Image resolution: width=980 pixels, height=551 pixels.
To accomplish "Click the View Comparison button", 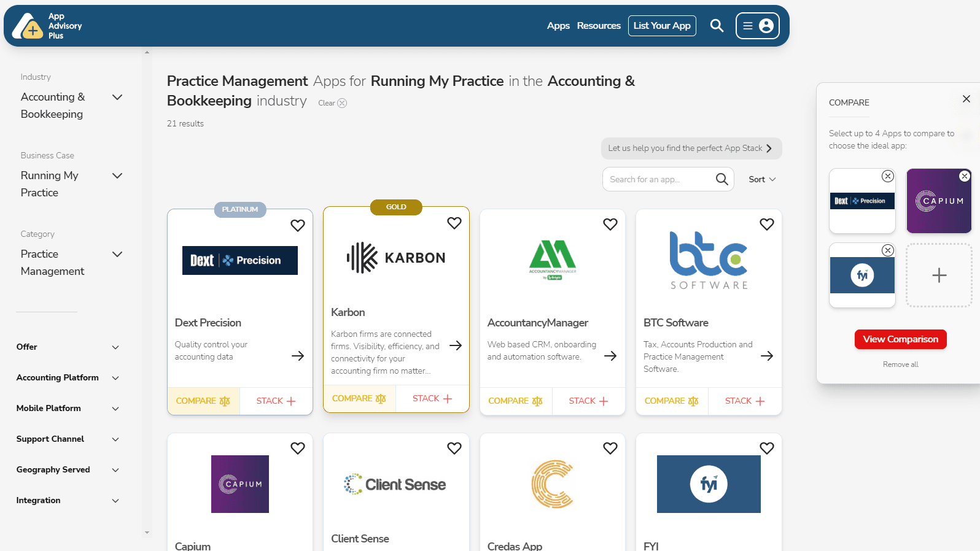I will pos(900,339).
